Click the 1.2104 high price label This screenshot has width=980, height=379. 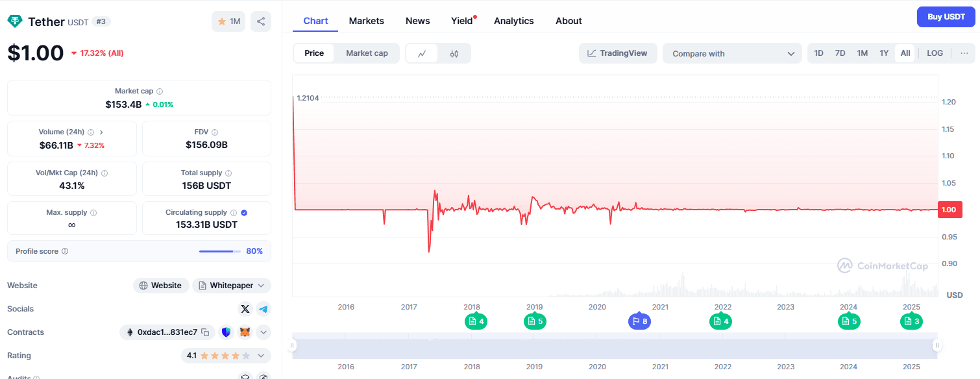308,98
